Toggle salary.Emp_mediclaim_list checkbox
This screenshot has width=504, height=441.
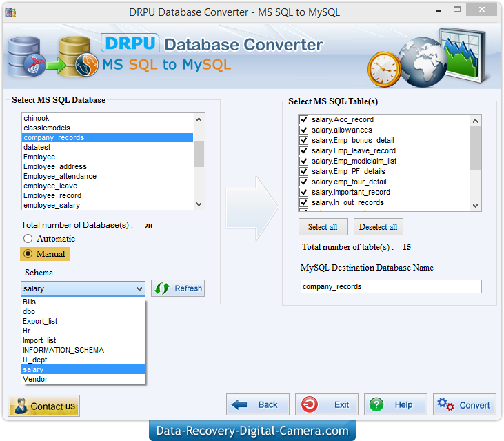click(x=304, y=161)
